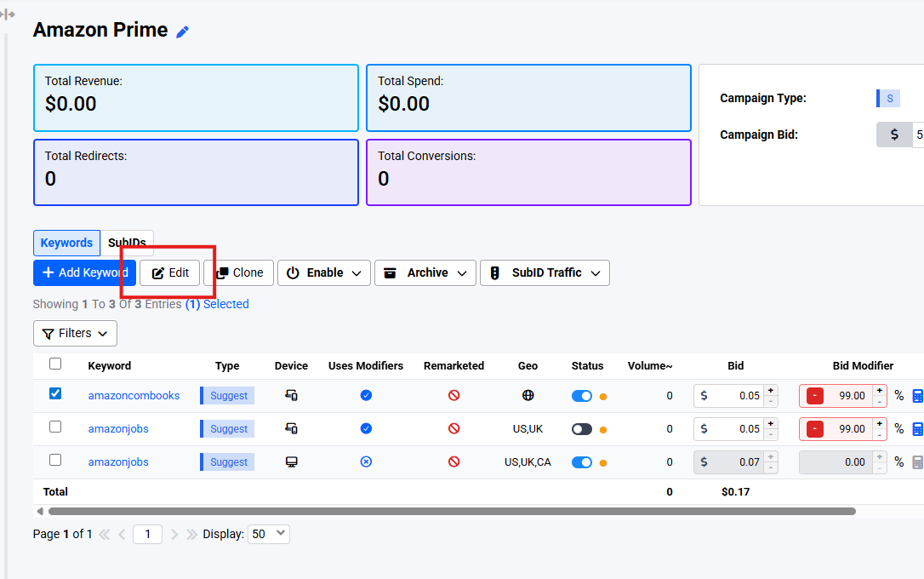Open the amazoncombooks keyword link
The height and width of the screenshot is (579, 924).
coord(134,396)
